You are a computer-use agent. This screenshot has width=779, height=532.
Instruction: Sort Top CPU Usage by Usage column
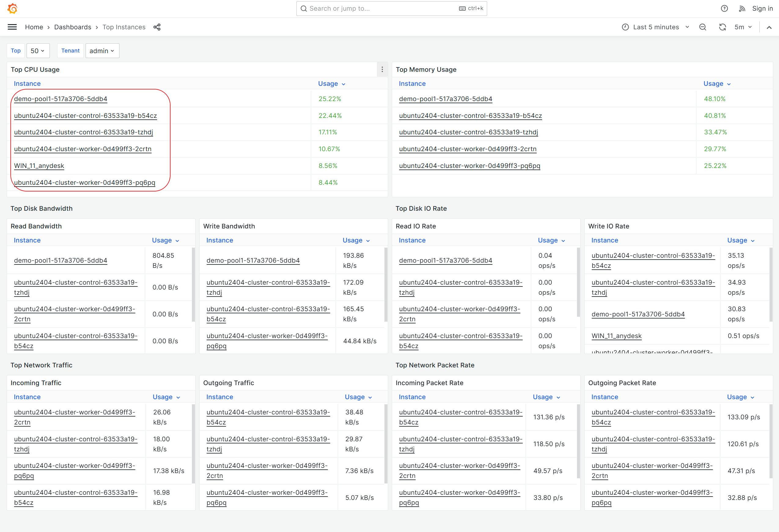[x=332, y=83]
